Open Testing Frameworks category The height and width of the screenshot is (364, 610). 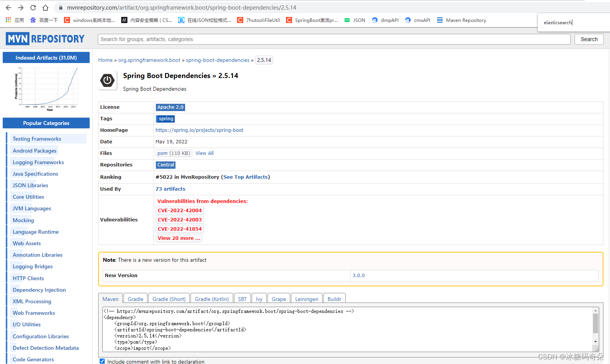coord(37,139)
